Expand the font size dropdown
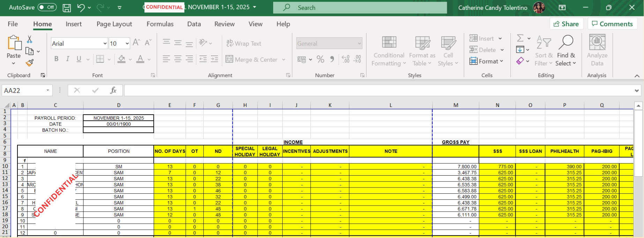This screenshot has width=644, height=238. tap(127, 44)
